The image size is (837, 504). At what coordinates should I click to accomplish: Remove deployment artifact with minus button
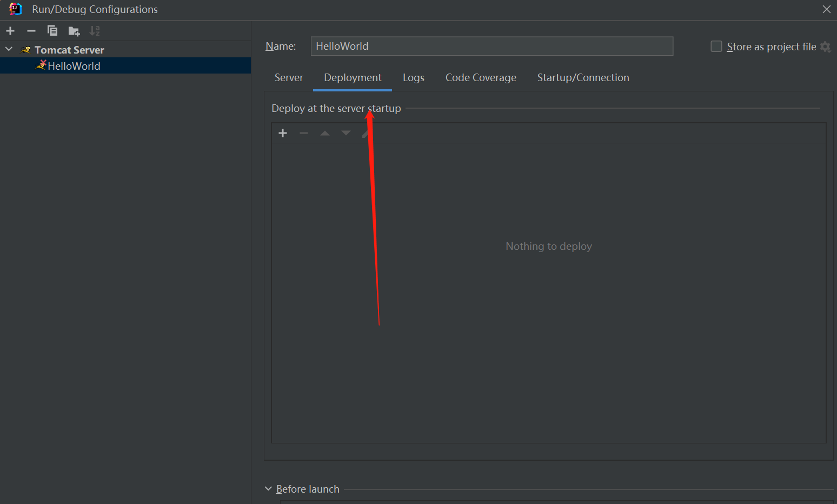point(304,133)
